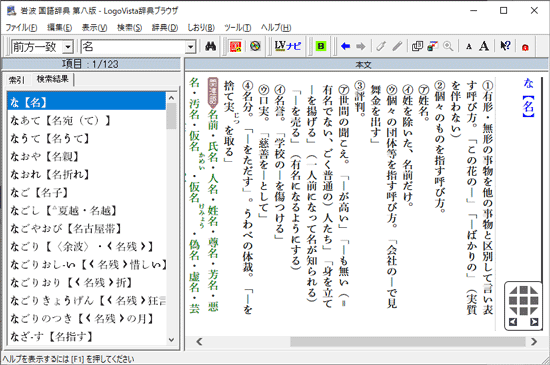Viewport: 550px width, 365px height.
Task: Switch to the 索引 tab
Action: tap(17, 80)
